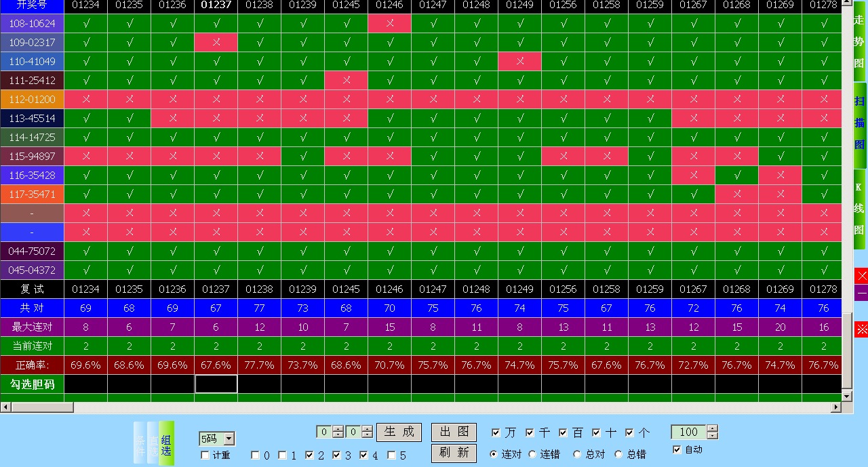Enable the 计重 checkbox
Screen dimensions: 868x467
click(205, 455)
